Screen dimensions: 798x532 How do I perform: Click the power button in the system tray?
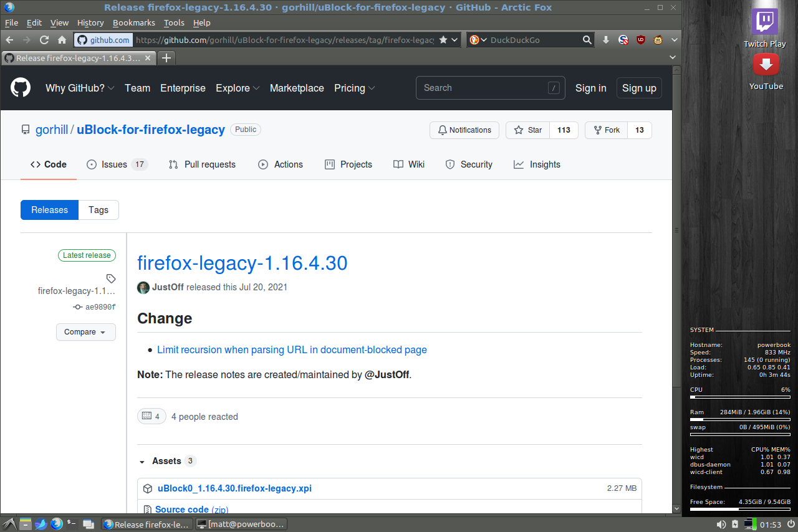point(791,525)
